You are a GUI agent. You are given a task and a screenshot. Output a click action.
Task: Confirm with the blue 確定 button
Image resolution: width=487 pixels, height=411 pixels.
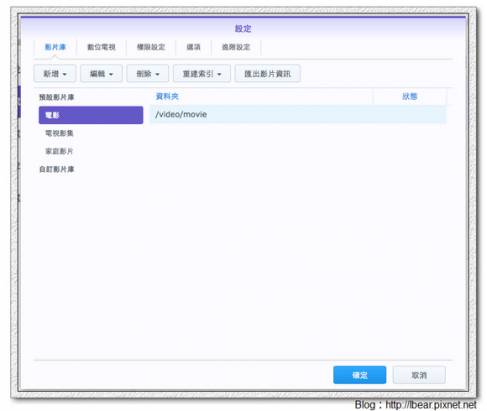360,375
